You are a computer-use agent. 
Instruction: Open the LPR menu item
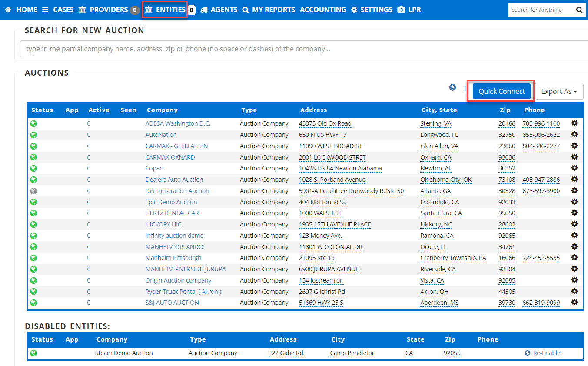[409, 10]
